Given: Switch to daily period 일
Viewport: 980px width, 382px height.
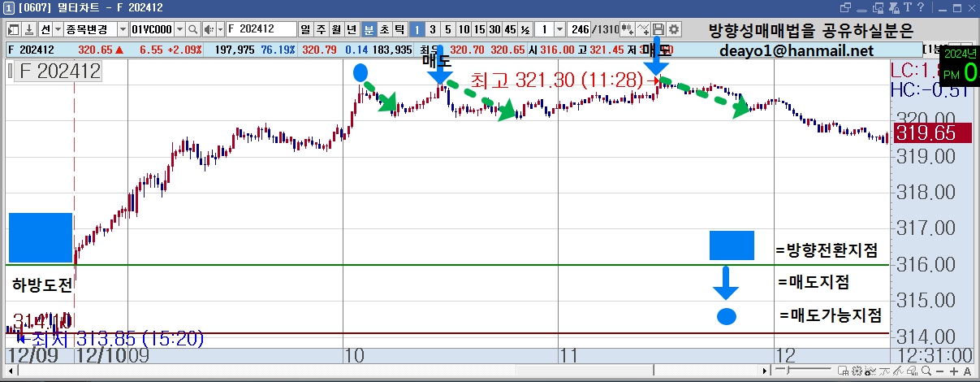Looking at the screenshot, I should 305,29.
